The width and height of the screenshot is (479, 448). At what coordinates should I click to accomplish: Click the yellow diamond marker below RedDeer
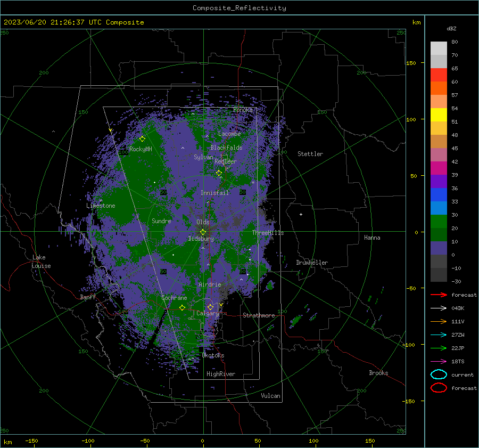[219, 173]
